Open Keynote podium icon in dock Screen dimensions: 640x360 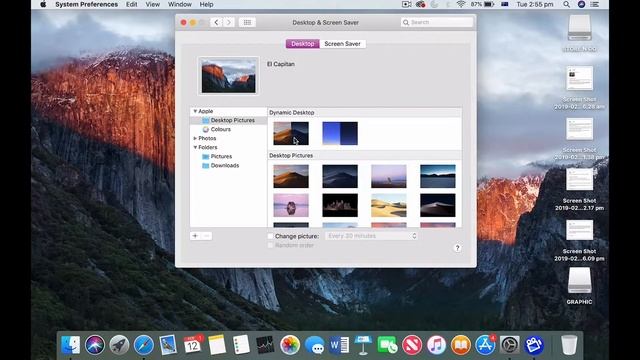[363, 345]
